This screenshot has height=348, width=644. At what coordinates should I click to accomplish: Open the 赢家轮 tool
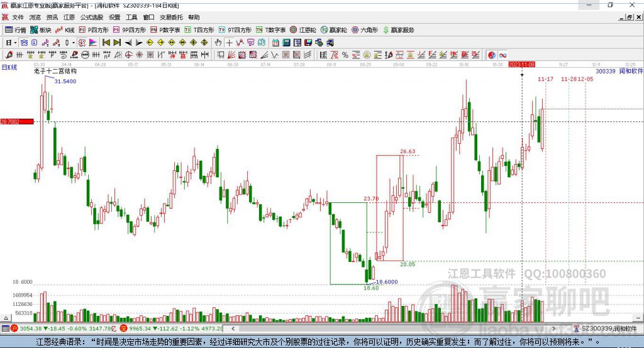(x=333, y=30)
